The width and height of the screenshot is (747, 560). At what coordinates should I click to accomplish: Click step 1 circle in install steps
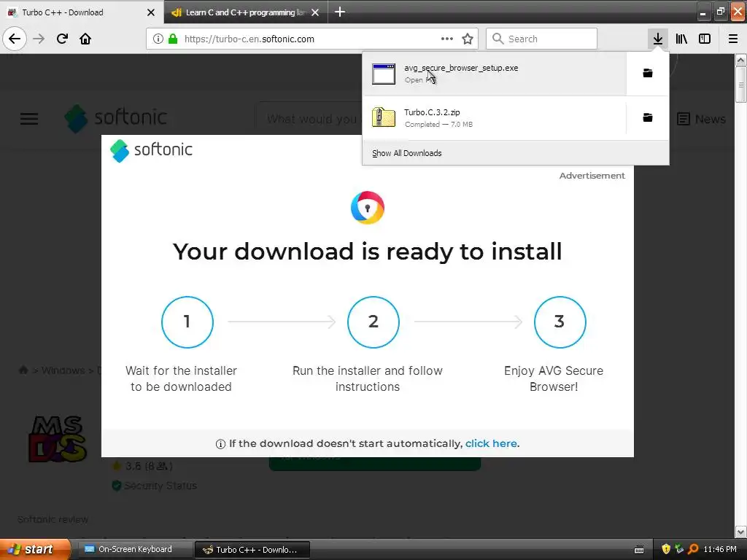coord(187,322)
